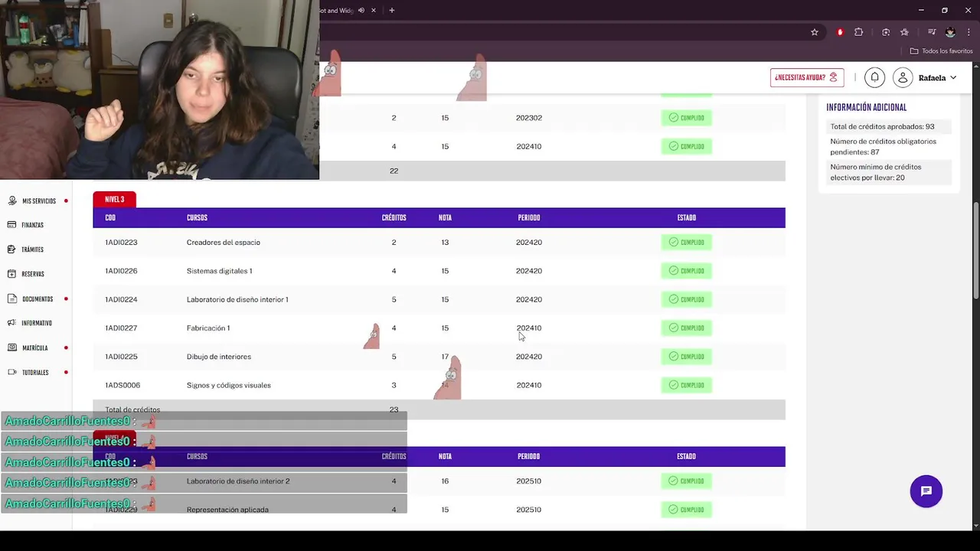Select the Finanzas menu label
Image resolution: width=980 pixels, height=551 pixels.
pos(33,226)
